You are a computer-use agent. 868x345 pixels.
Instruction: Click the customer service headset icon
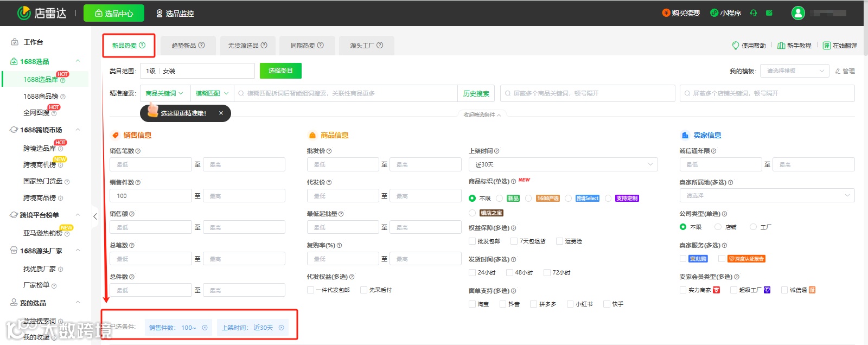coord(754,13)
